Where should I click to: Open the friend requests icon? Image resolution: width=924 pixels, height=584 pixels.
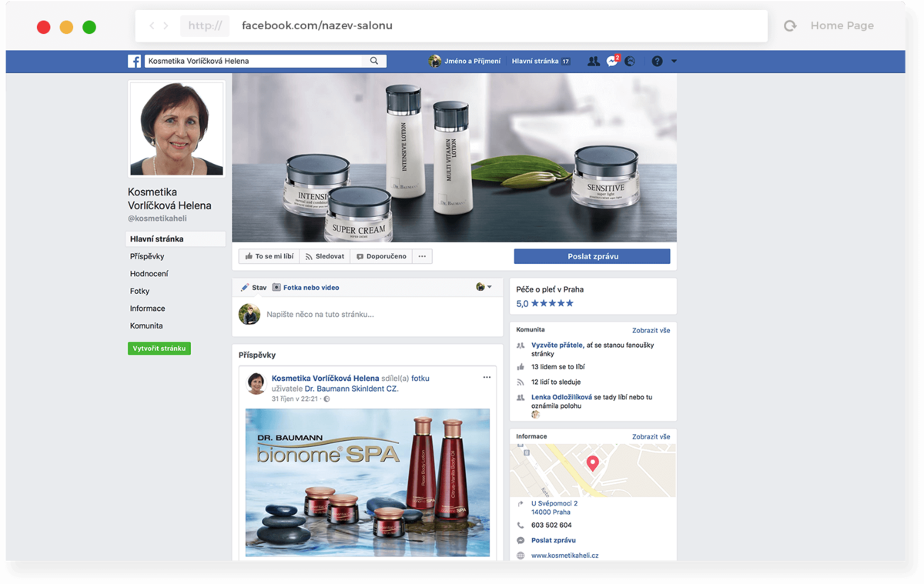(594, 61)
